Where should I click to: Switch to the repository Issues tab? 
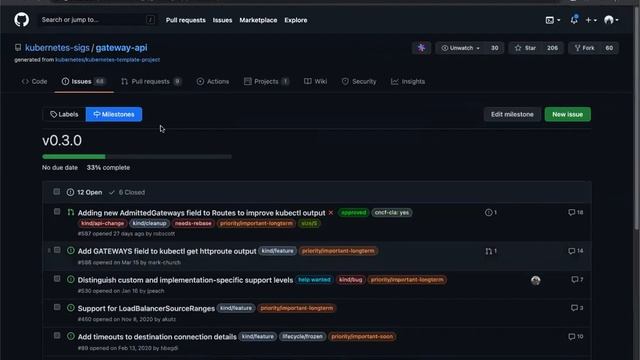pyautogui.click(x=84, y=82)
